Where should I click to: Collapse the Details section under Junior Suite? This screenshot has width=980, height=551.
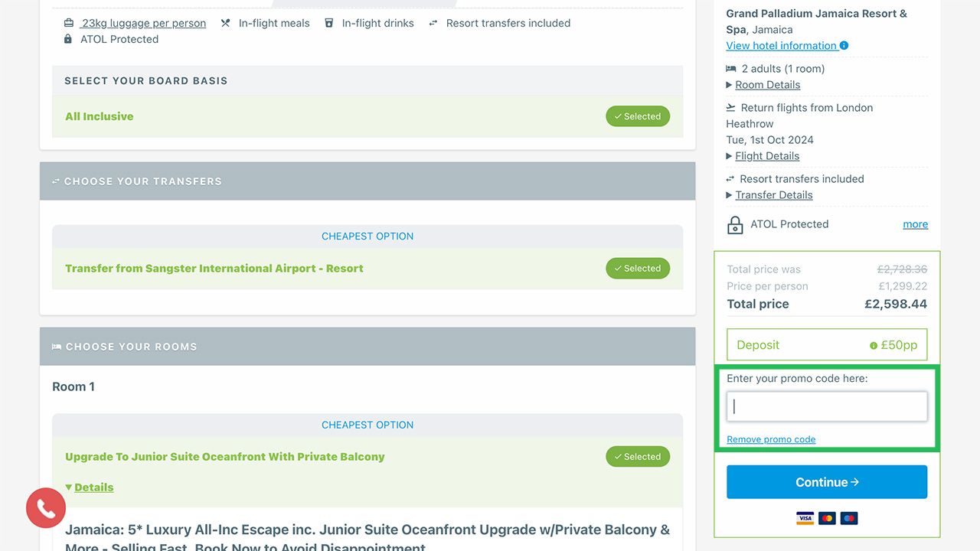(90, 487)
